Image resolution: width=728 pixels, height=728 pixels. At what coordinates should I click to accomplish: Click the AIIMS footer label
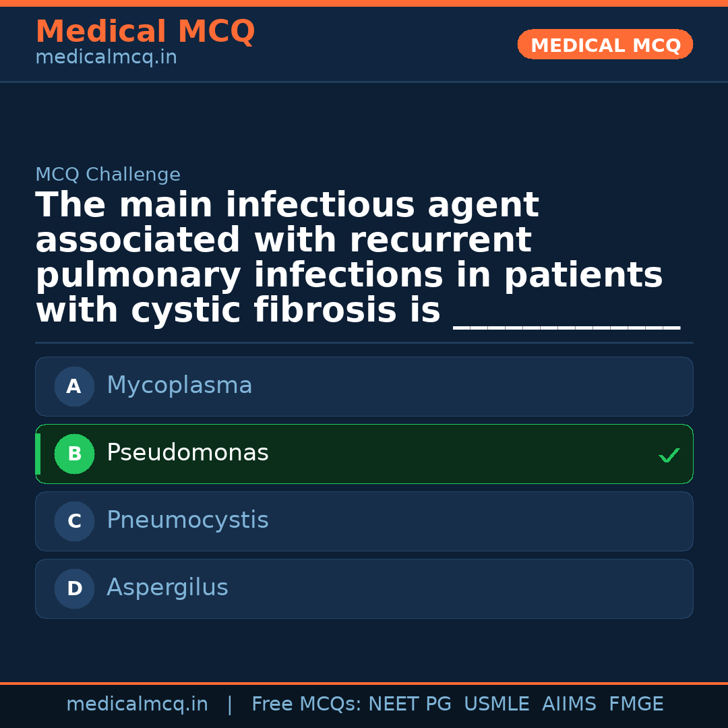(x=569, y=704)
